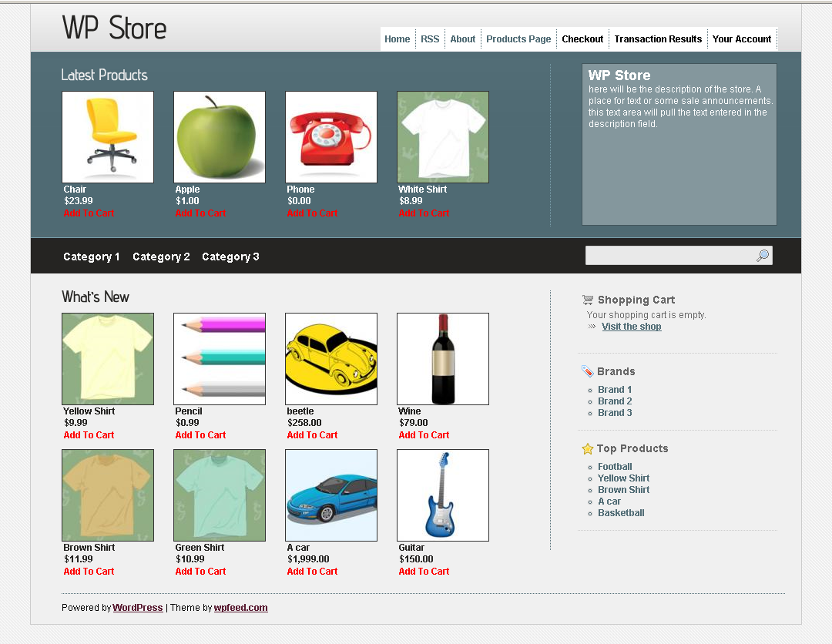
Task: Click the tag icon beside Brands
Action: 586,371
